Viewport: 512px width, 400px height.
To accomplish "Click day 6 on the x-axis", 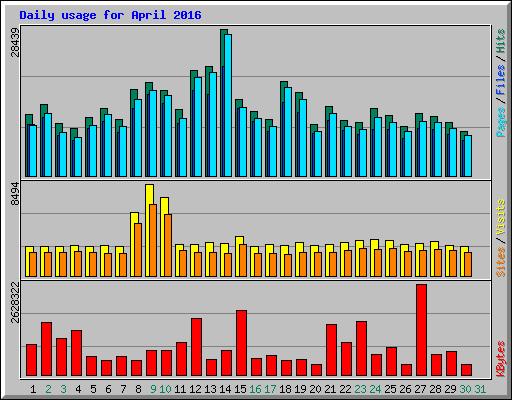I will coord(108,389).
